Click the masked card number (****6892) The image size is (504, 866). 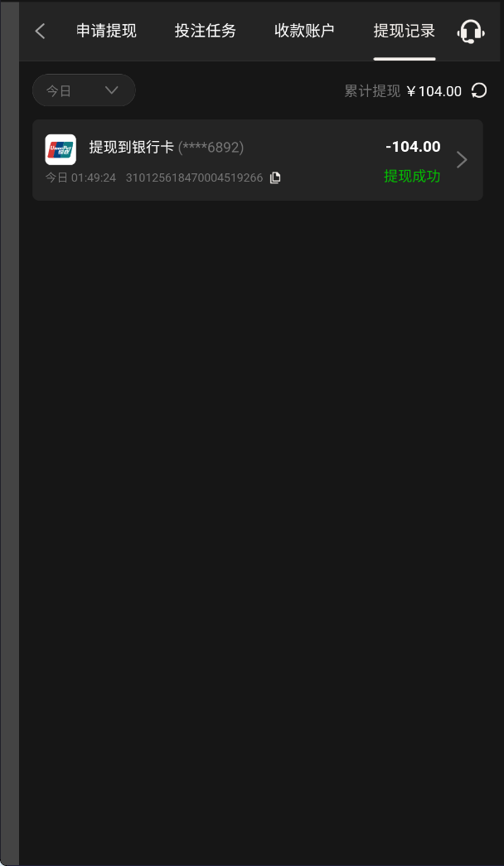pyautogui.click(x=211, y=148)
